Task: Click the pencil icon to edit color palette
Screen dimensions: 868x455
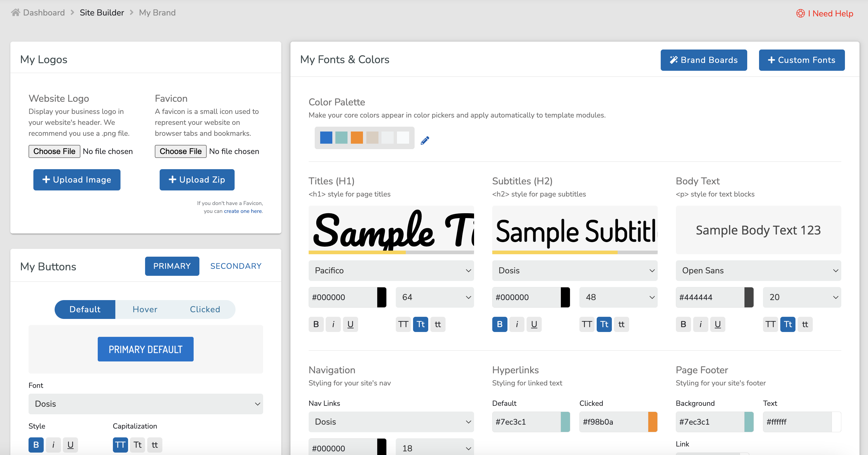Action: [x=425, y=140]
